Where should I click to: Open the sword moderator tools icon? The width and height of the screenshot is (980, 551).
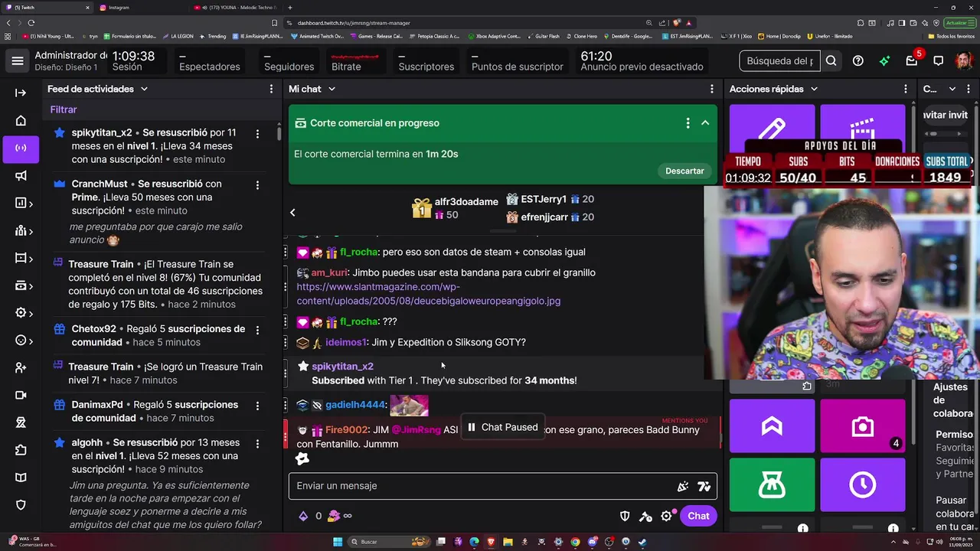[645, 516]
